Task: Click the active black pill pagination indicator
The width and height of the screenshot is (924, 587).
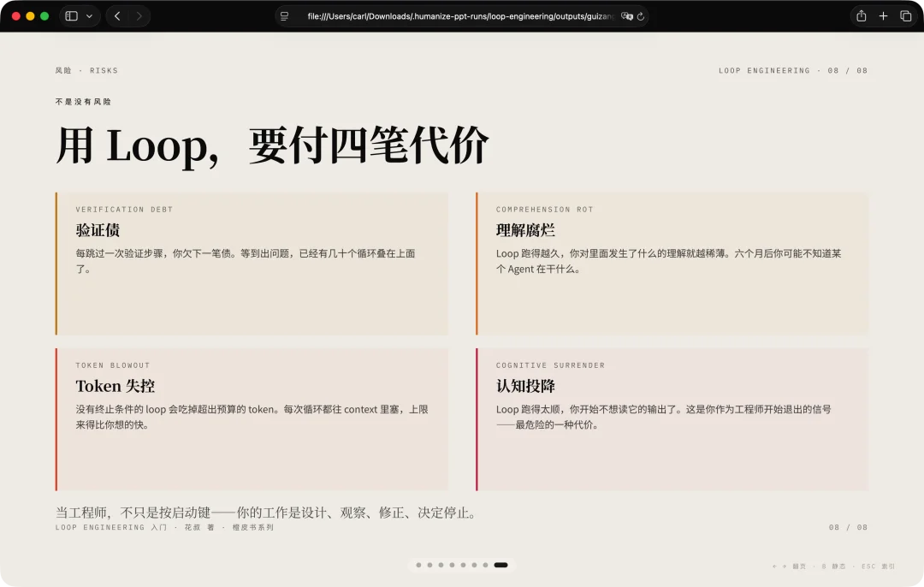Action: [x=500, y=566]
